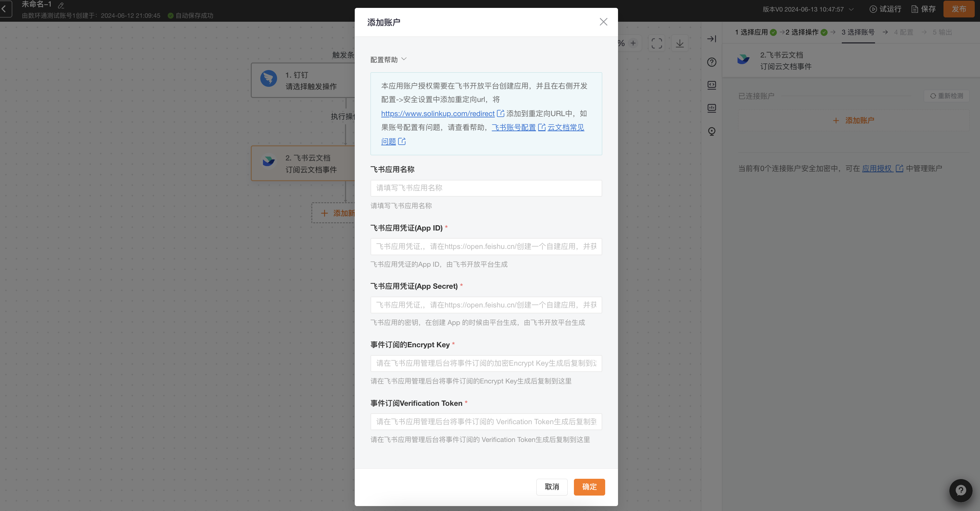Viewport: 980px width, 511px height.
Task: Select the 3 选择账号 step tab
Action: pyautogui.click(x=858, y=32)
